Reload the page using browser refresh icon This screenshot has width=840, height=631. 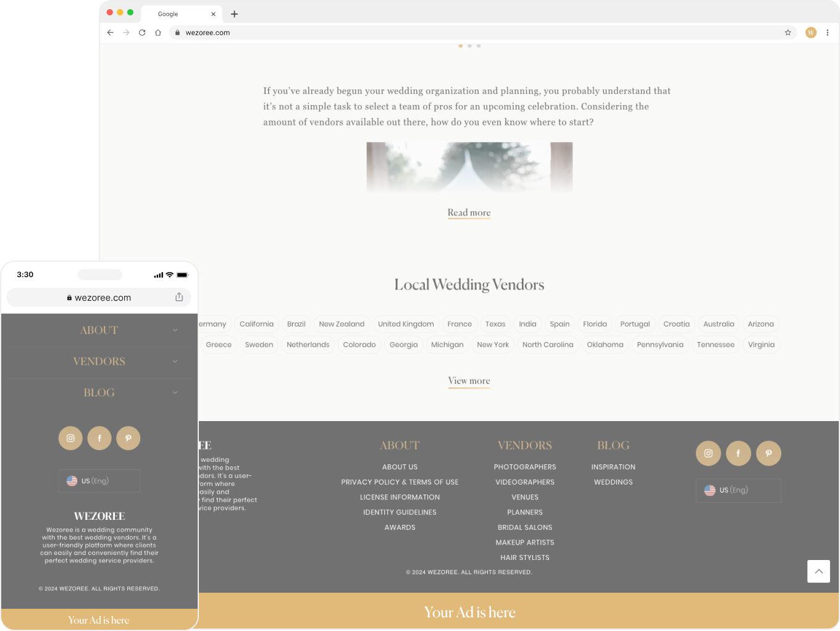click(142, 33)
